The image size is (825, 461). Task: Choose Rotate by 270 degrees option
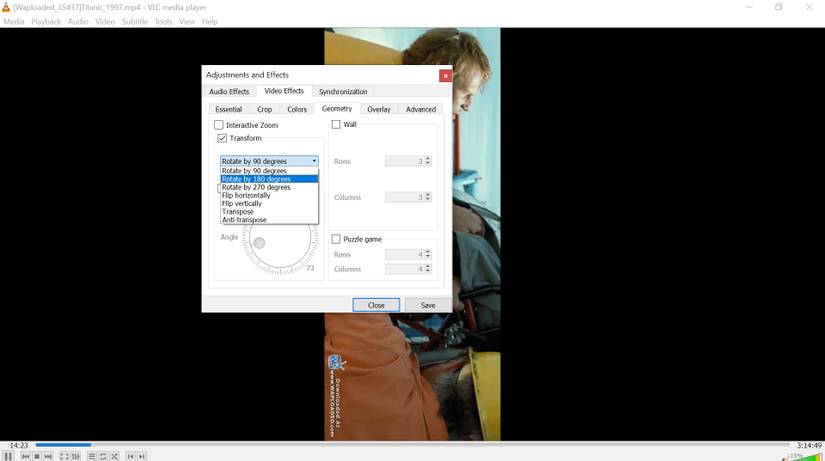pos(269,187)
